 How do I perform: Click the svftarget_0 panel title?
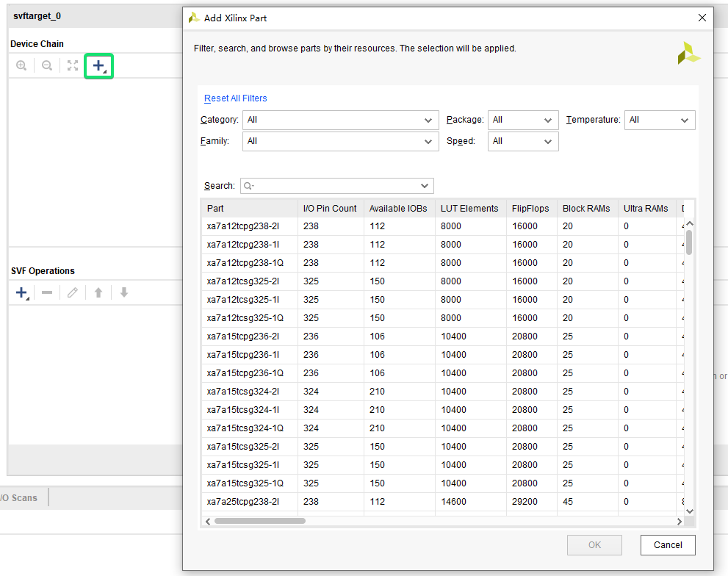click(x=37, y=15)
